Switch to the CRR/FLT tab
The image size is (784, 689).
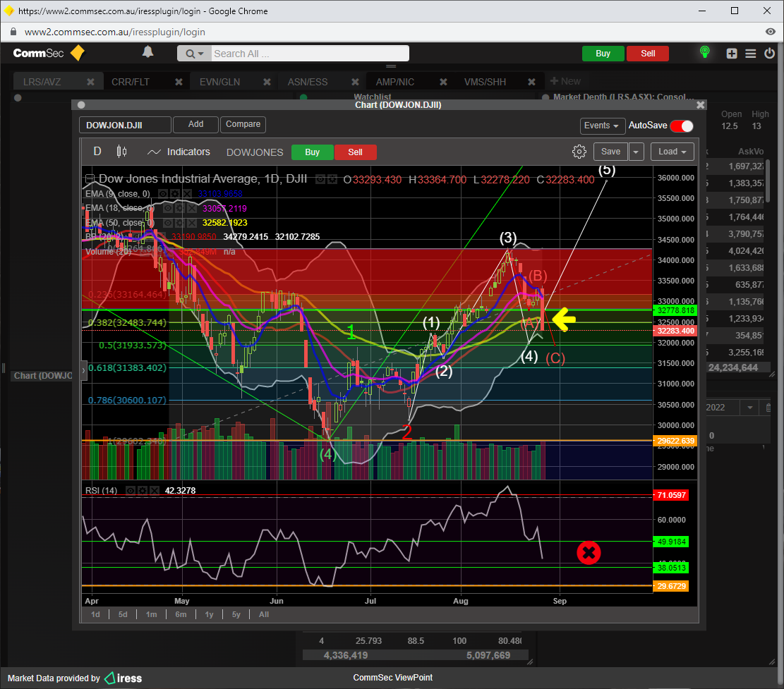click(x=131, y=82)
